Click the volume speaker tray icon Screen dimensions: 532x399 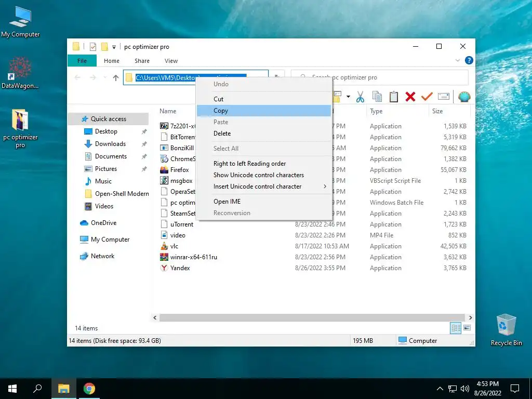pyautogui.click(x=464, y=389)
